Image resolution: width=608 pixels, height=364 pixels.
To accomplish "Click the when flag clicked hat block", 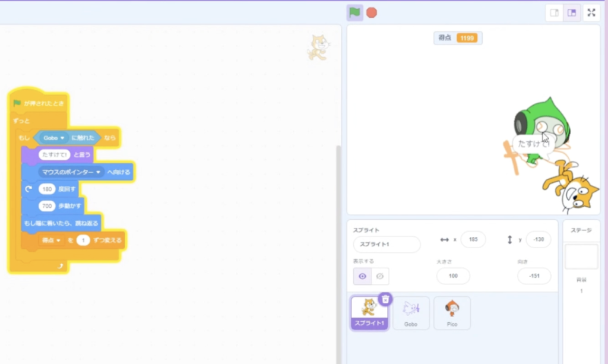I will (x=39, y=103).
